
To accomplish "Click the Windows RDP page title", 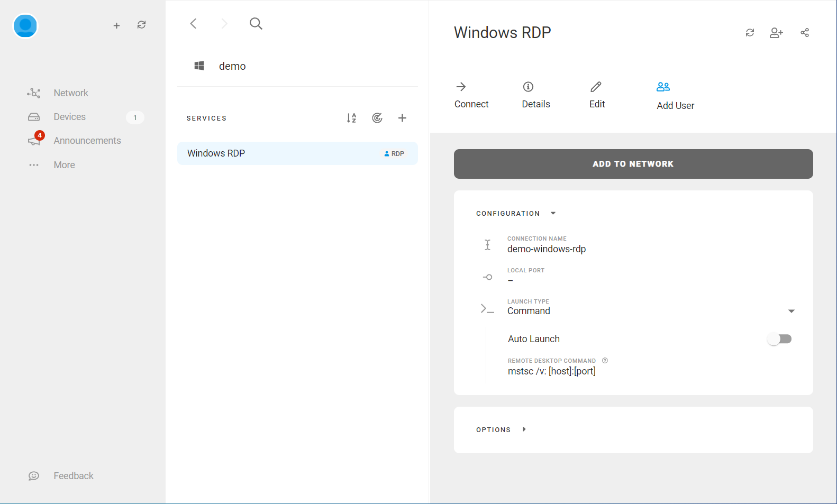I will tap(503, 32).
